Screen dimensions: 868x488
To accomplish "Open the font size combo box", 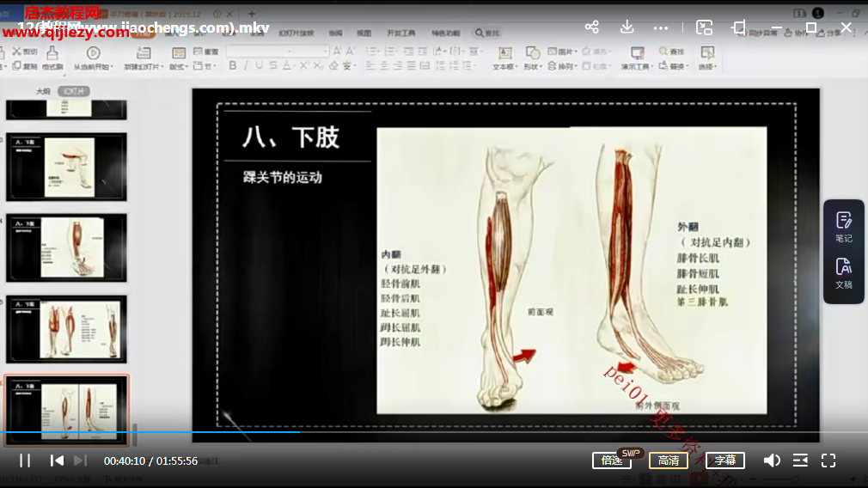I will click(x=310, y=51).
